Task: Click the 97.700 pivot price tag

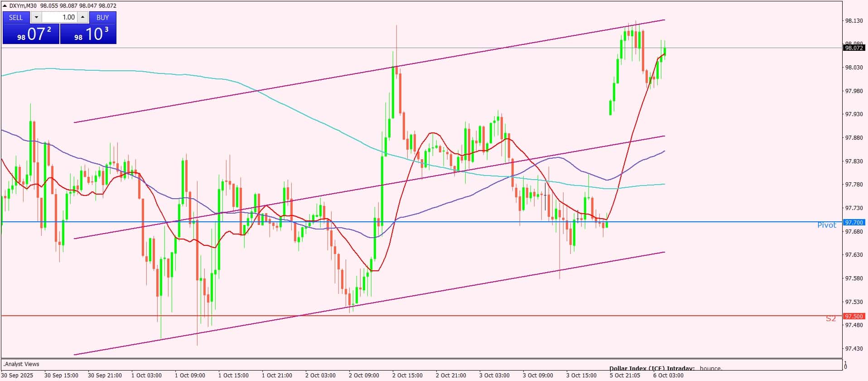Action: [x=854, y=222]
